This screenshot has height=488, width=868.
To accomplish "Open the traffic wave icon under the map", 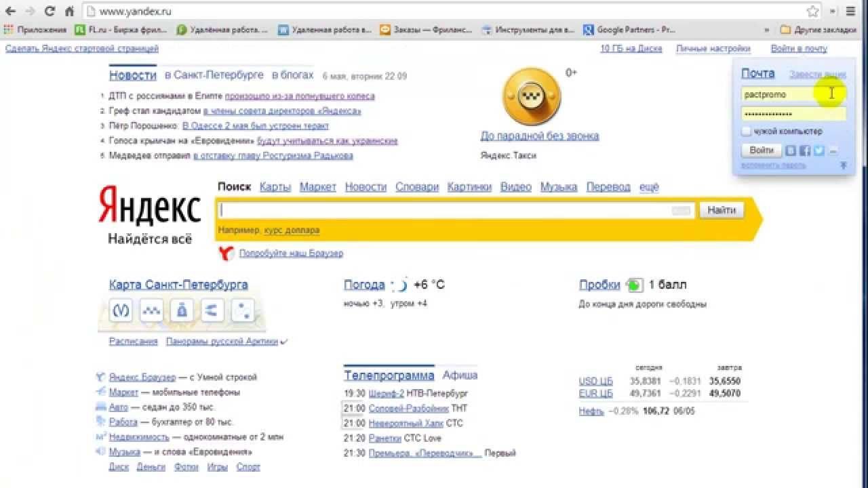I will coord(151,310).
